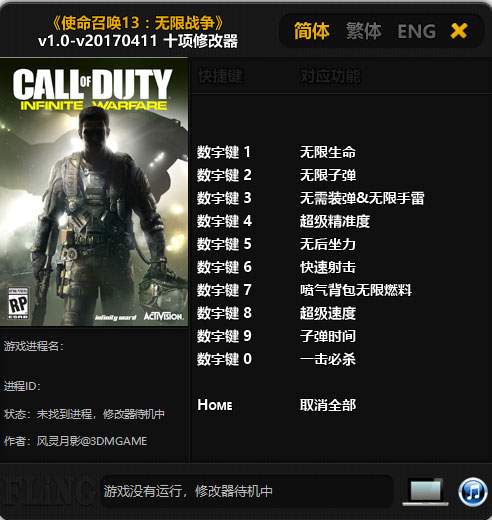Click the 数字键 5 hotkey label

tap(224, 244)
